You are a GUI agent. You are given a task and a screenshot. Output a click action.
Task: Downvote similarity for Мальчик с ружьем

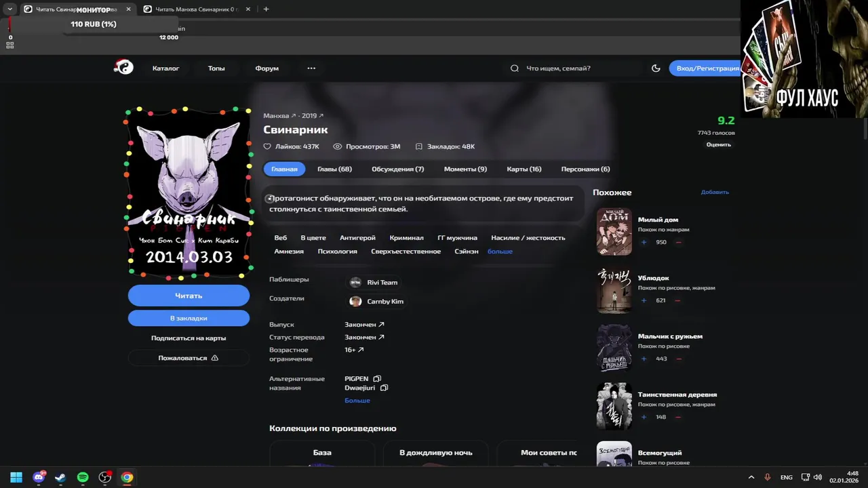point(679,359)
